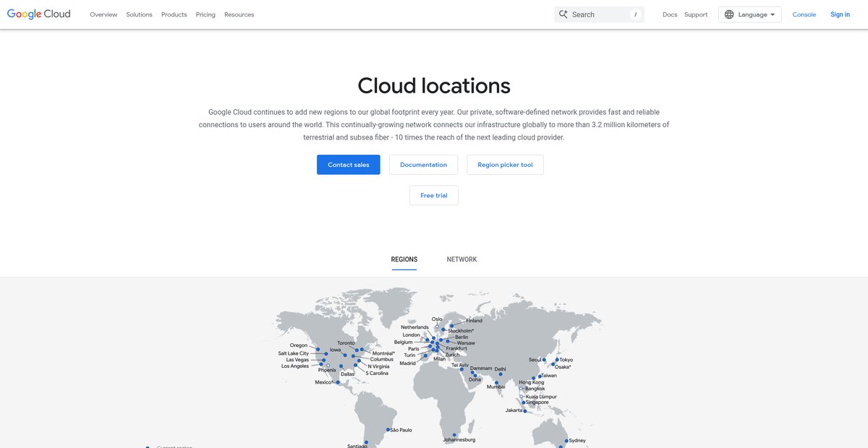Click the Montréal* map label
The width and height of the screenshot is (868, 448).
tap(383, 353)
